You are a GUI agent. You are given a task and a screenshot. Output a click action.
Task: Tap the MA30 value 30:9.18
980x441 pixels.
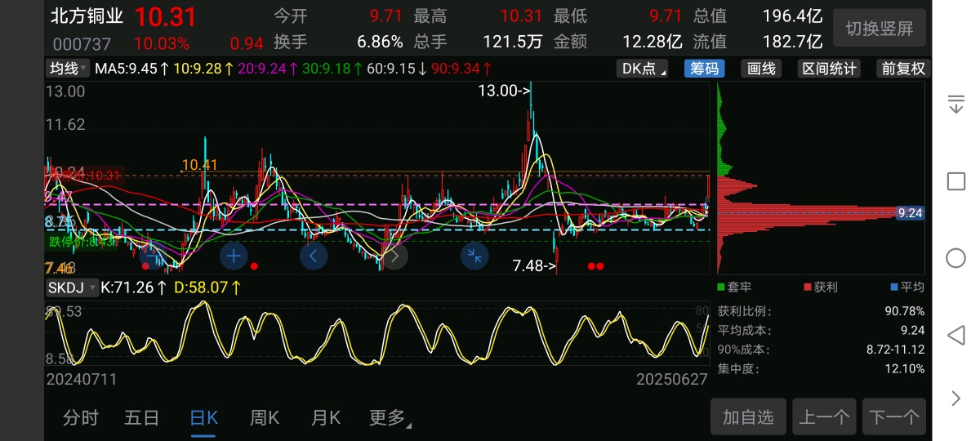(x=332, y=69)
